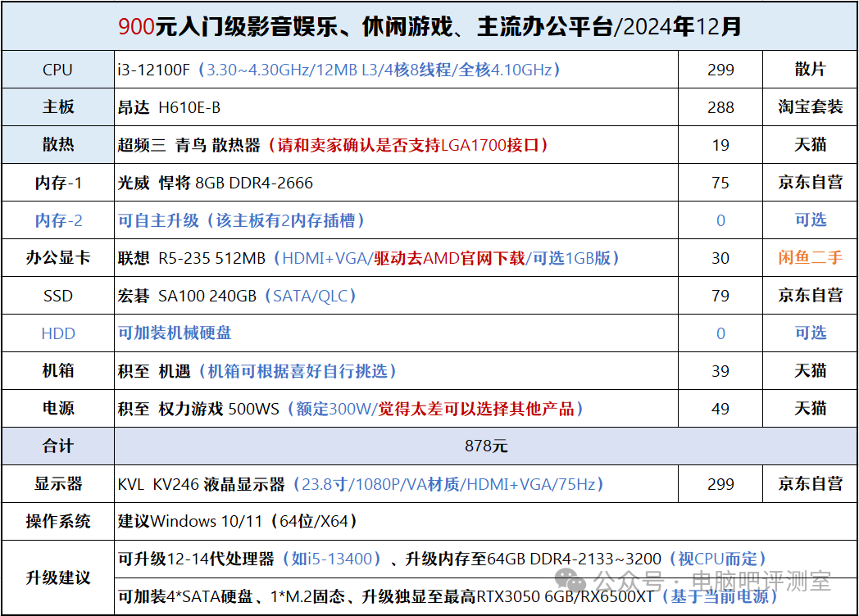859x616 pixels.
Task: Click '京东自营' in the 内存-1 row
Action: point(811,183)
